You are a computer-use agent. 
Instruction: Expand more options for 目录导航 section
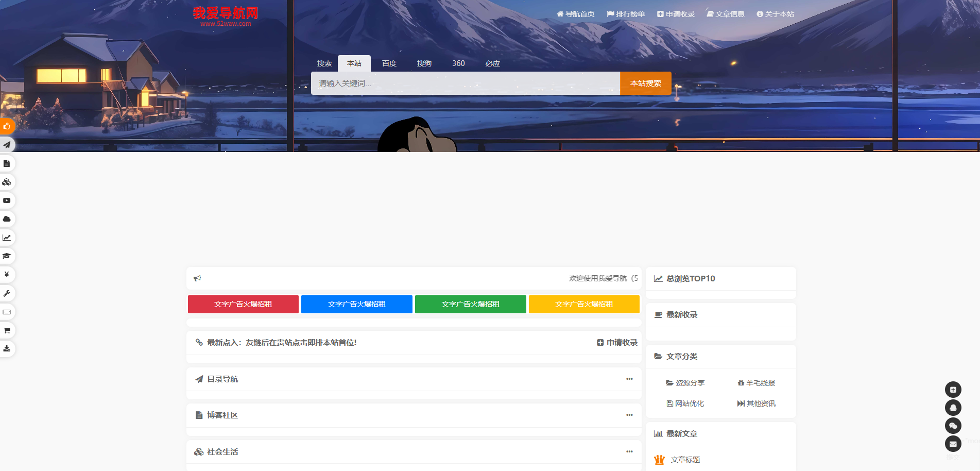(x=629, y=379)
